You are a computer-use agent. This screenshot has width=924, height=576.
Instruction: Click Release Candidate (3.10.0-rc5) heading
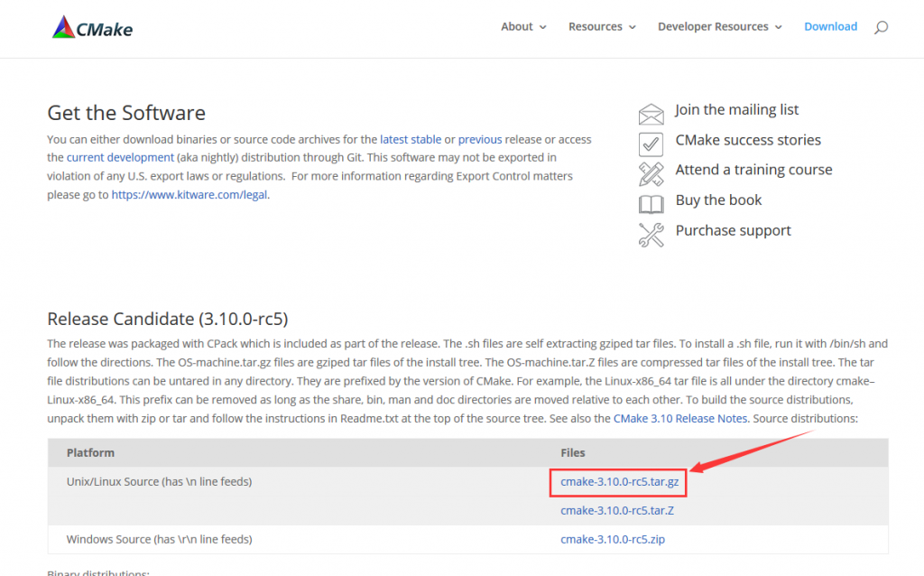click(167, 319)
